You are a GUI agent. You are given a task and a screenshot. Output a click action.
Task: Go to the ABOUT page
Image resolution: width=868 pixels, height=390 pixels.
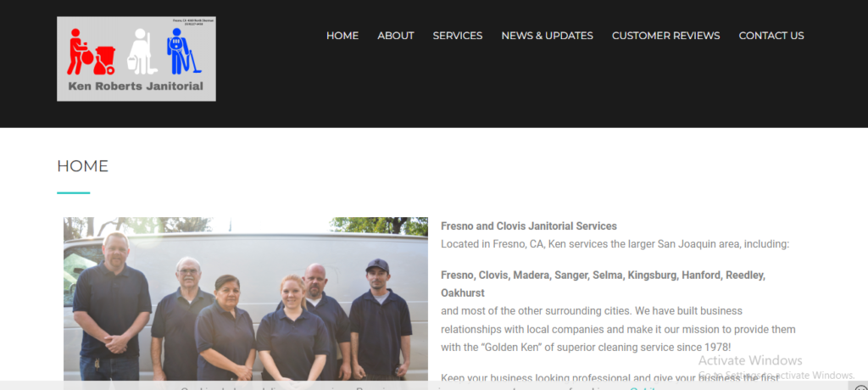point(396,36)
